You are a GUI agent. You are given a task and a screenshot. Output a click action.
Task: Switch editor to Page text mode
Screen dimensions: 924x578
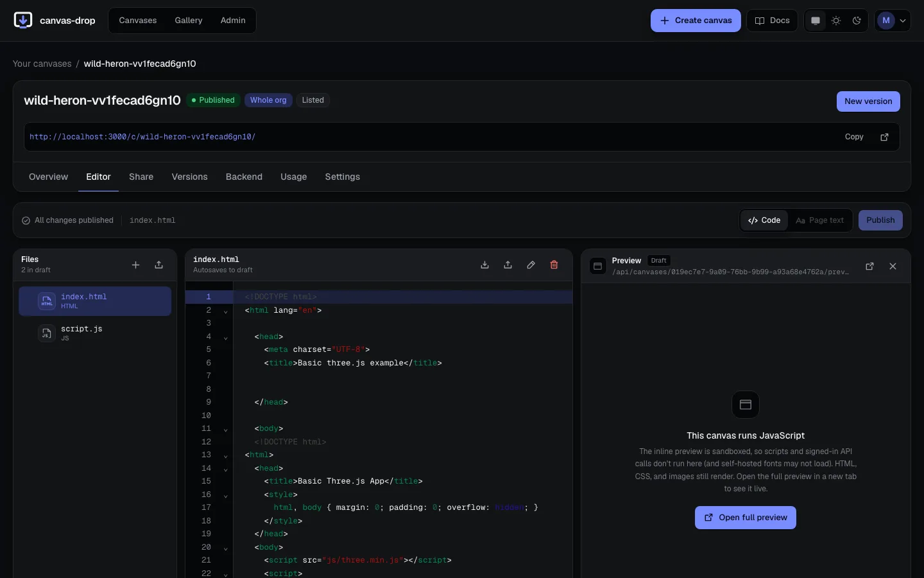820,220
